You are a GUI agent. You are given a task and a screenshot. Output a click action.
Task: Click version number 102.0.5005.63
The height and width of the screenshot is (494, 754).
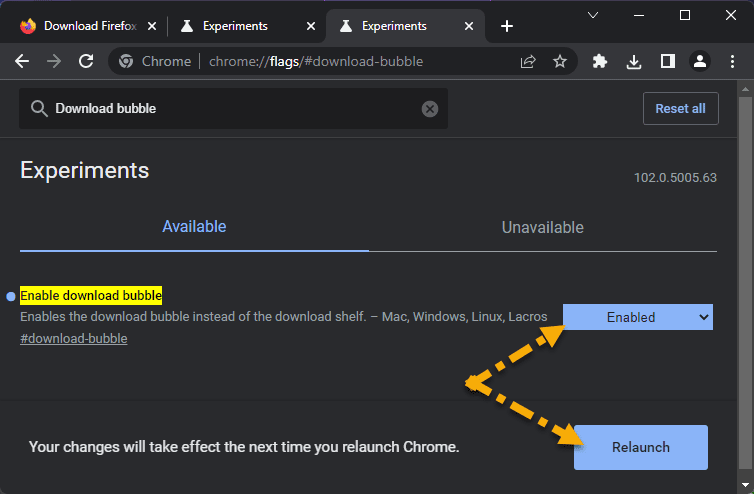pos(675,177)
